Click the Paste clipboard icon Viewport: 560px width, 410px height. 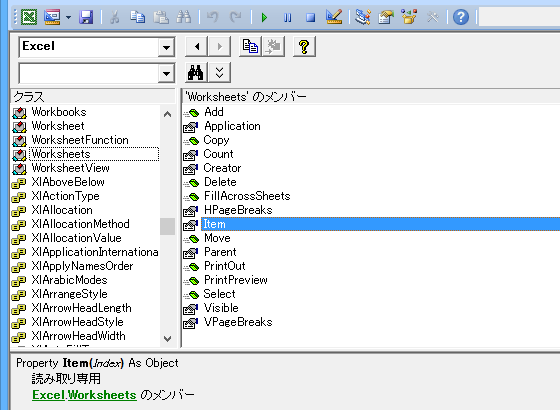point(161,17)
